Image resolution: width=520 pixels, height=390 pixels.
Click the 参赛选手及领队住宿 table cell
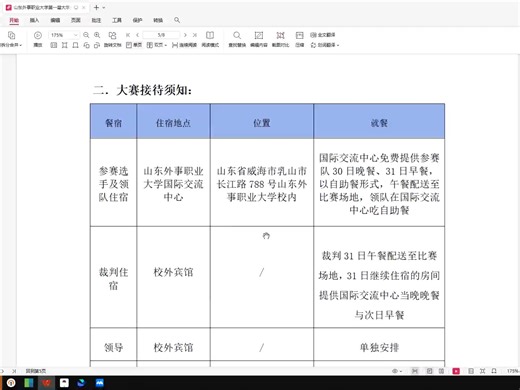click(x=113, y=183)
